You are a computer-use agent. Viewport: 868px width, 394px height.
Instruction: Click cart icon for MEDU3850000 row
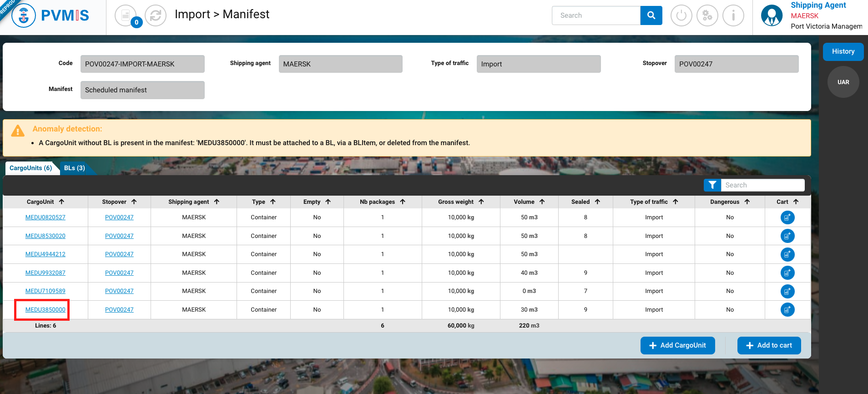pos(787,310)
